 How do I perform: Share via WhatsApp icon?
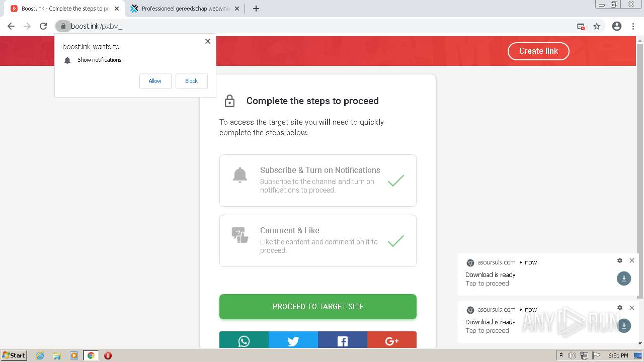click(244, 341)
